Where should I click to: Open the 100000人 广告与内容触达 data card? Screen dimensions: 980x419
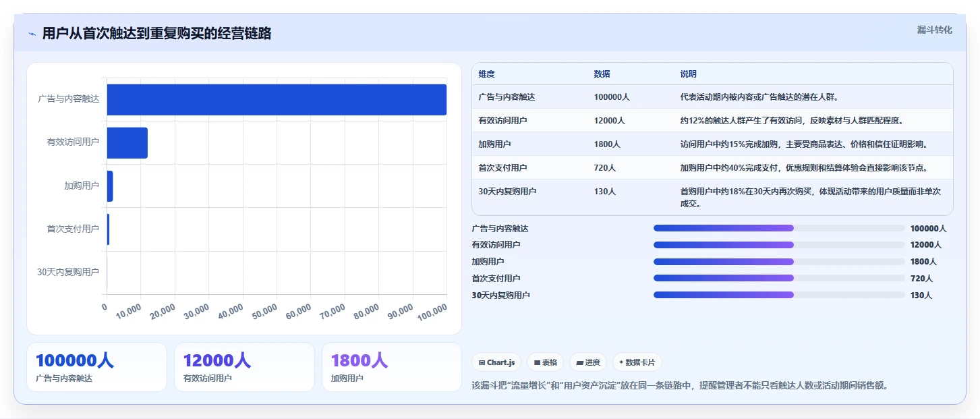click(x=96, y=367)
